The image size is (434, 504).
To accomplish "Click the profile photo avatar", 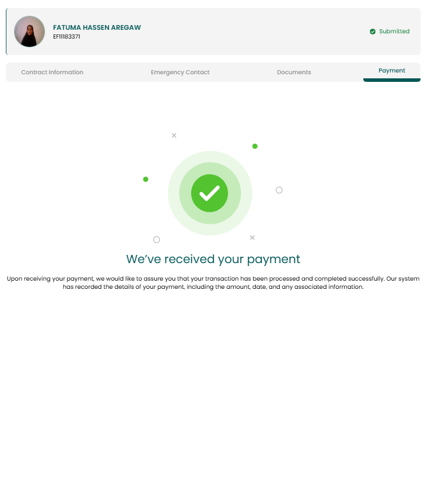I will point(30,32).
